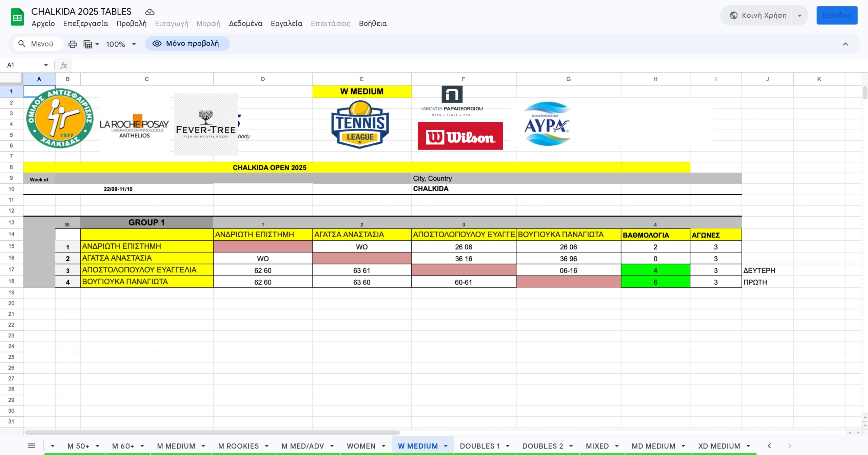Screen dimensions: 868x455
Task: Click the blue Είσοδος sign-in button
Action: (x=836, y=16)
